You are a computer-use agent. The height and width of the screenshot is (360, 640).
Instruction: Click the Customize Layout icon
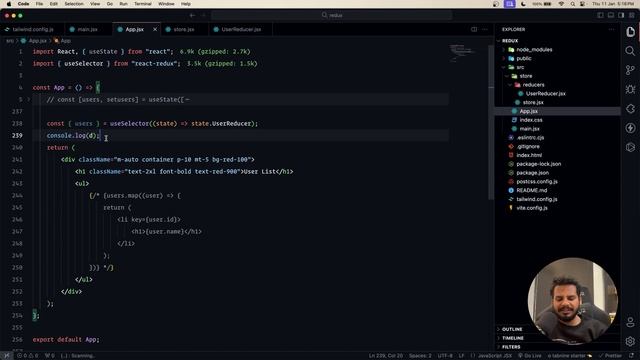pos(631,15)
